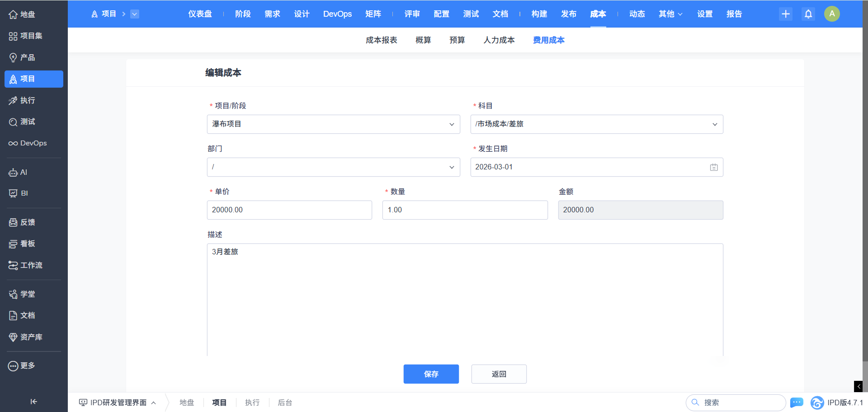Go to 需求 tab
Viewport: 868px width, 412px height.
pyautogui.click(x=272, y=14)
